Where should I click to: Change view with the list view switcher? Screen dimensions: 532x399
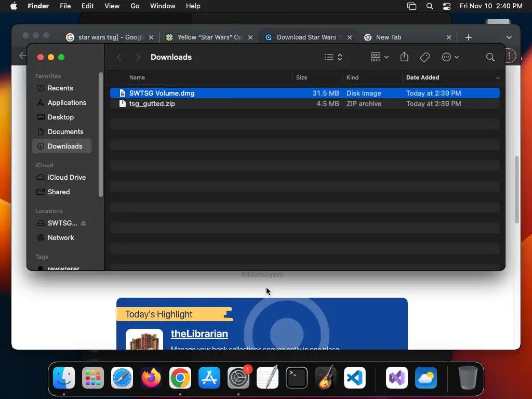[x=333, y=57]
